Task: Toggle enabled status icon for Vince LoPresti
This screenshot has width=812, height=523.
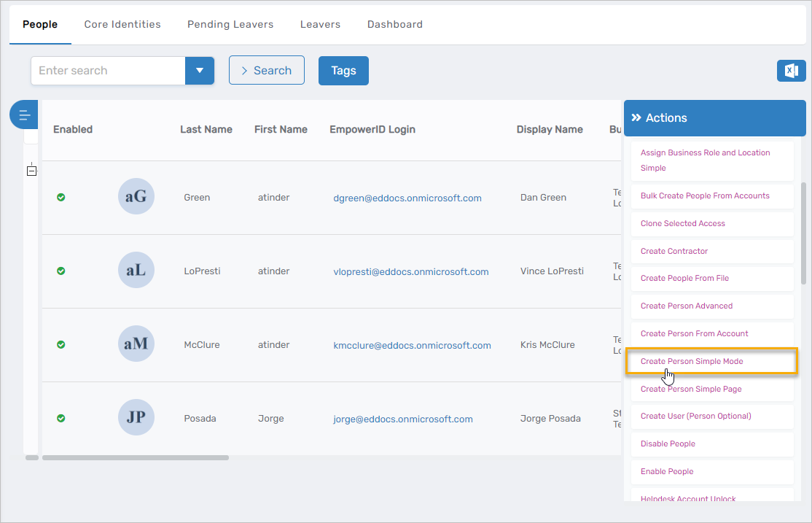Action: (x=61, y=271)
